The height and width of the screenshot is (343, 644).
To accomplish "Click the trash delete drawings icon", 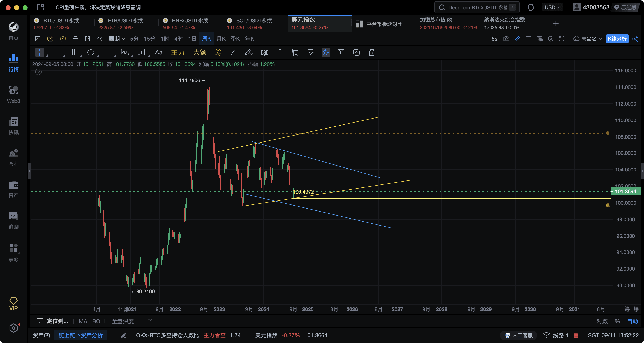I will pos(372,52).
